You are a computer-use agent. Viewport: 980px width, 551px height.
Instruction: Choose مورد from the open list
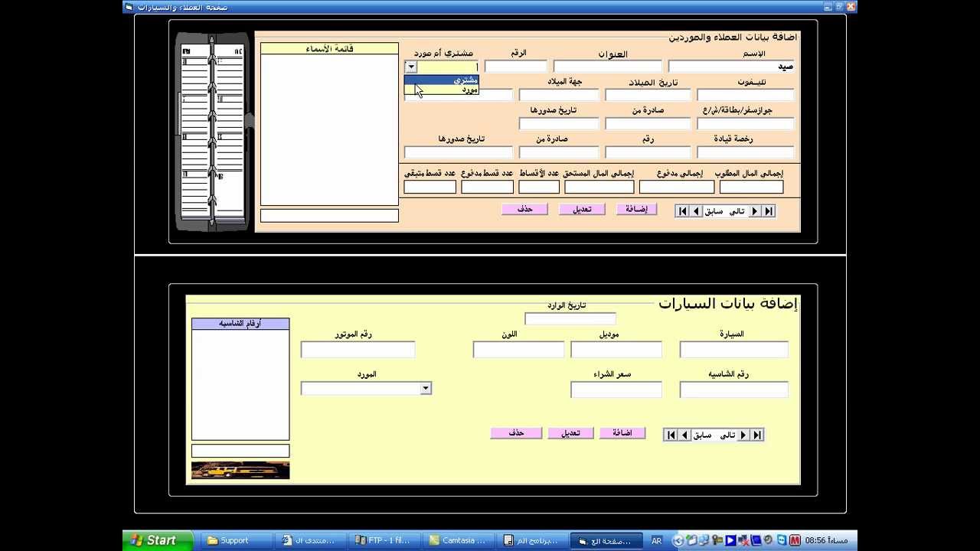pyautogui.click(x=441, y=90)
